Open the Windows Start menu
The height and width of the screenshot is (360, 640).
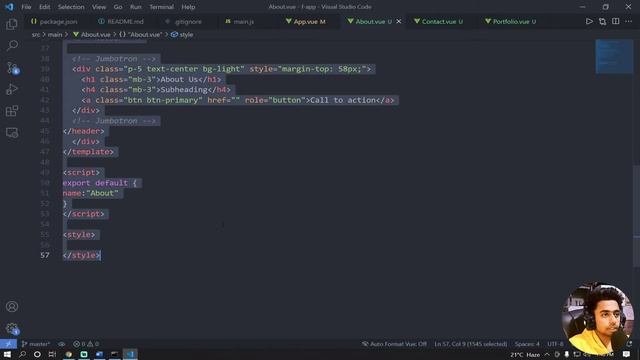(7, 354)
